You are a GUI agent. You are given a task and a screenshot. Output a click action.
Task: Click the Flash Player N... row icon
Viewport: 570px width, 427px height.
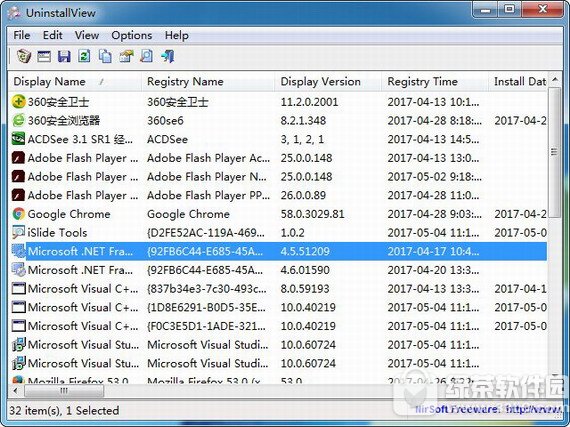(19, 177)
